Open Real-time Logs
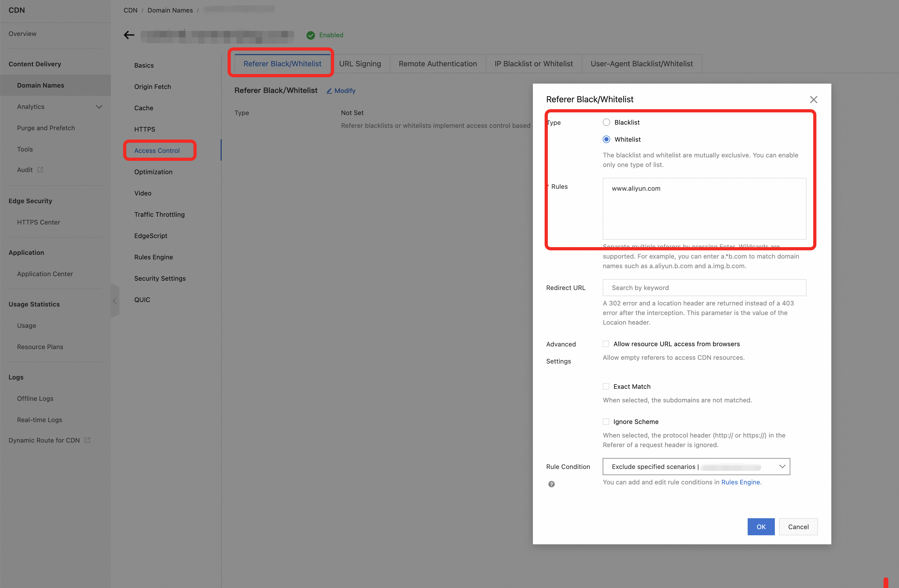 (x=39, y=420)
